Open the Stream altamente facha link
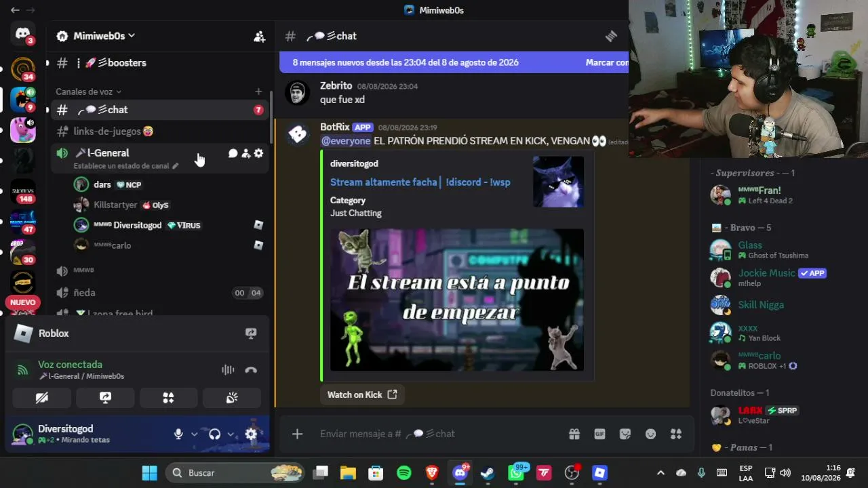The image size is (868, 488). [420, 182]
